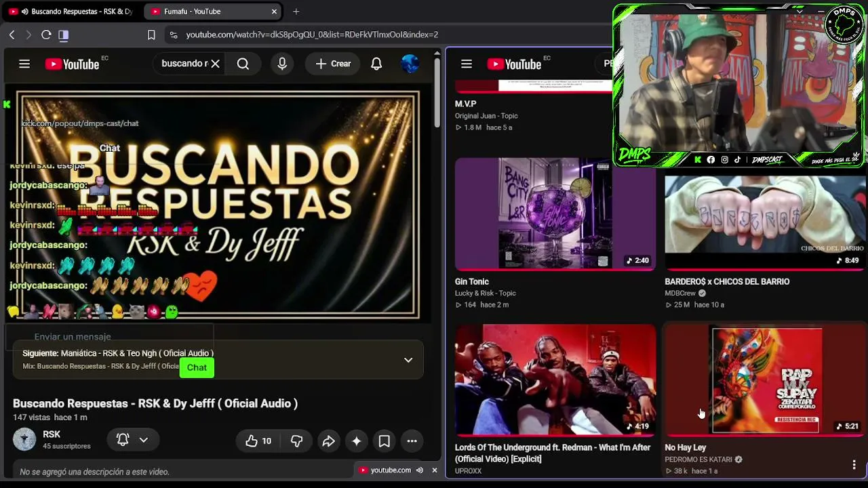Open the RSK channel name link

coord(52,434)
